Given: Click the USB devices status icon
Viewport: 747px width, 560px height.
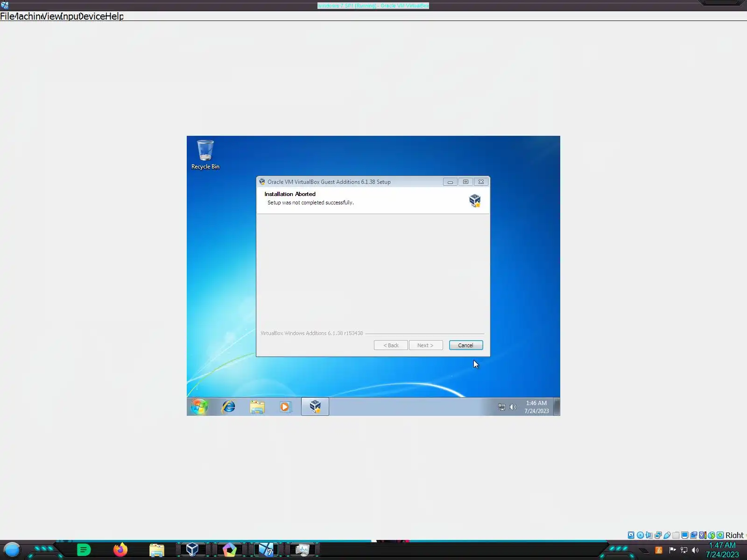Looking at the screenshot, I should pyautogui.click(x=667, y=535).
